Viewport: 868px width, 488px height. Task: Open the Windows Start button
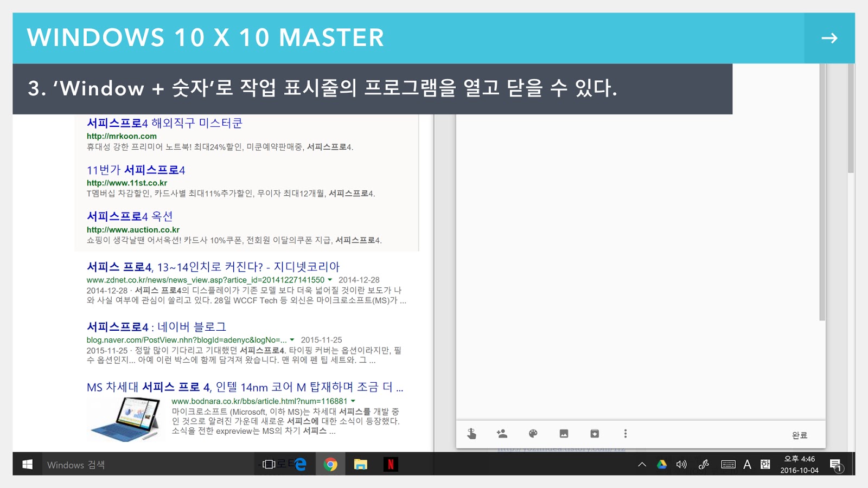click(28, 465)
